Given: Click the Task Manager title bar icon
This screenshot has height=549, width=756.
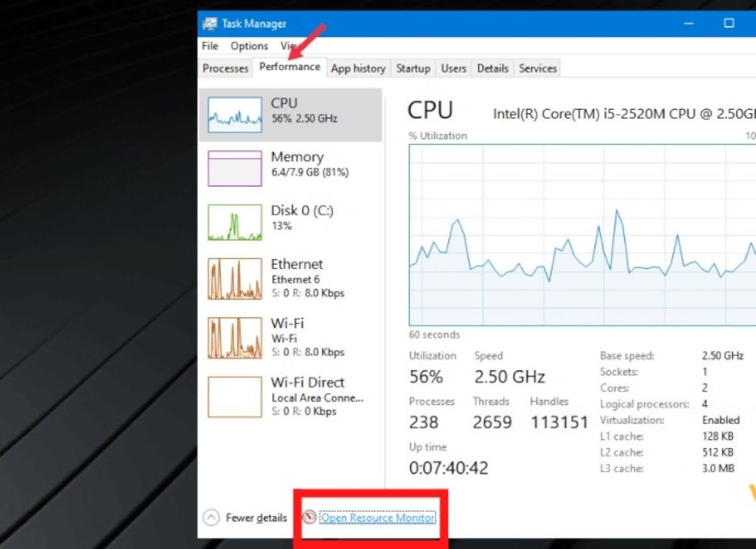Looking at the screenshot, I should [209, 24].
